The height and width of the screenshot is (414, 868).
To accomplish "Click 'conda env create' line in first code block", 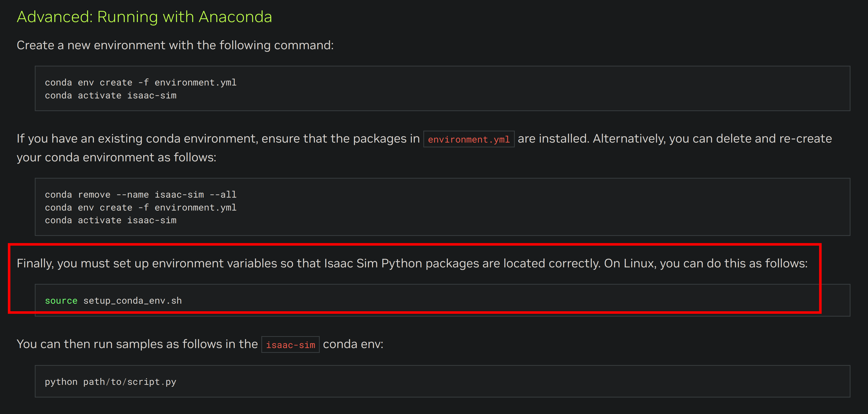I will pyautogui.click(x=140, y=82).
